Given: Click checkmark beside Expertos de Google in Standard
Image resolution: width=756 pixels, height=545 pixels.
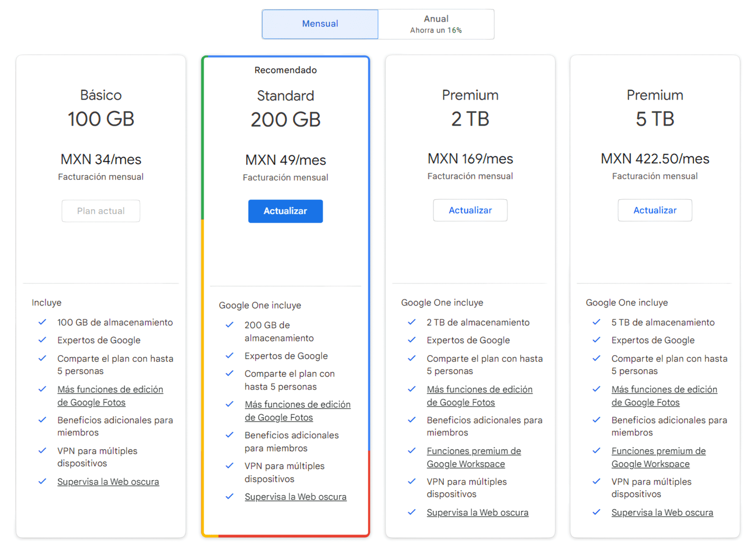Looking at the screenshot, I should point(230,355).
